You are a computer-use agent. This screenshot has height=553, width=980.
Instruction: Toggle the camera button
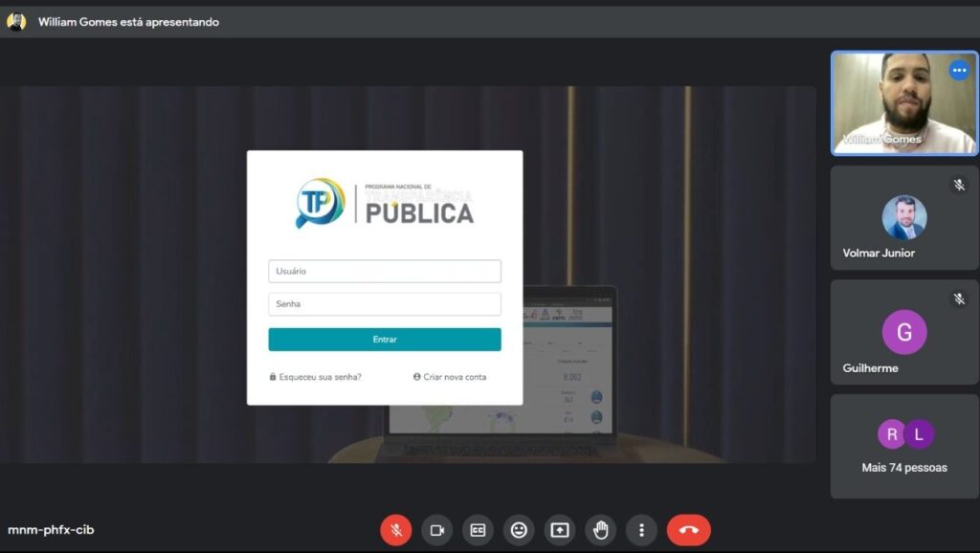(x=436, y=530)
